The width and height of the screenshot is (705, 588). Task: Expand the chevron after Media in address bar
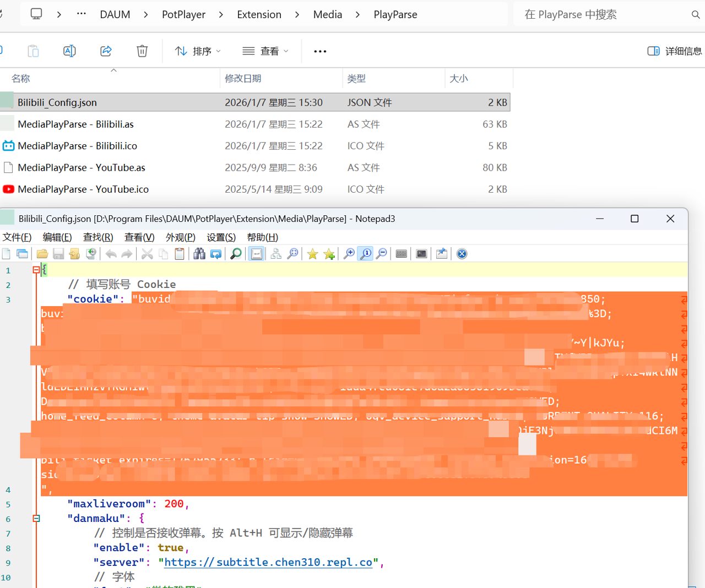358,15
